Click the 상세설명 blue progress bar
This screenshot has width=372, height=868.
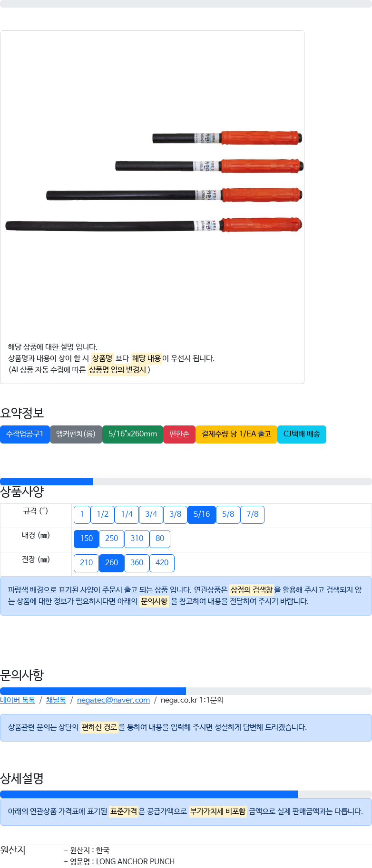[x=149, y=794]
